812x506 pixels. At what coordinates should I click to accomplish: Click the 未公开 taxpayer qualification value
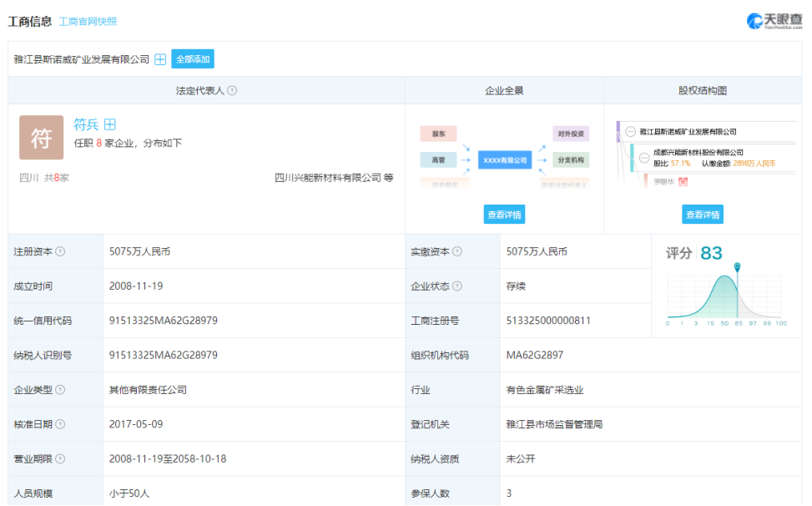tap(521, 459)
